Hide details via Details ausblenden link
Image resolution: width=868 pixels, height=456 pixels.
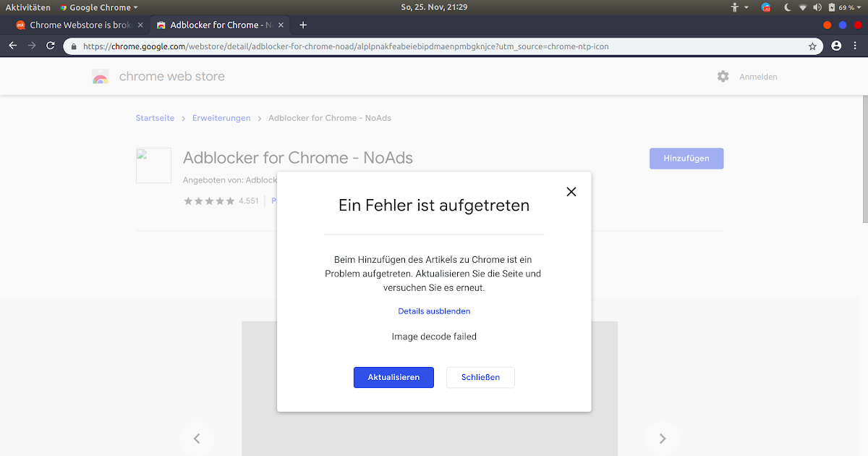pos(434,311)
